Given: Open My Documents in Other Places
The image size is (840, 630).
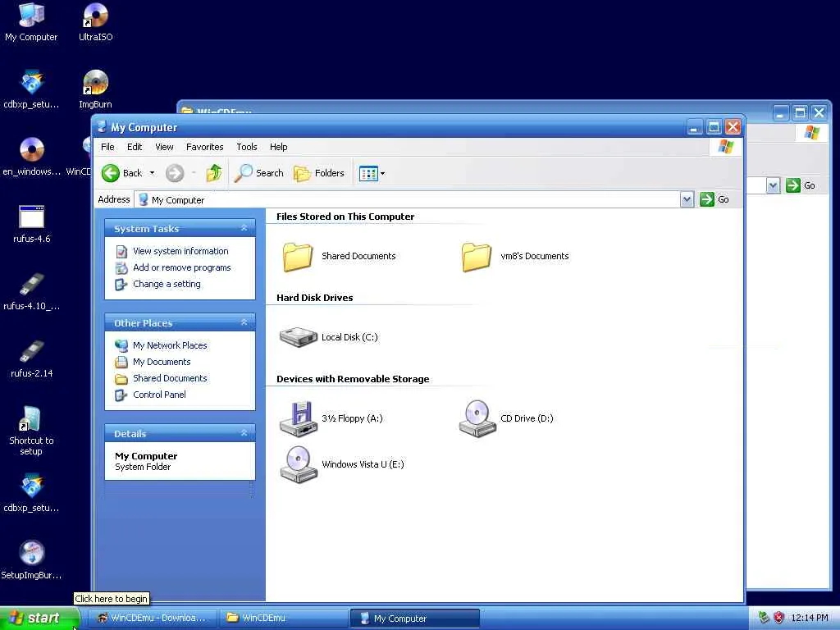Looking at the screenshot, I should 162,362.
